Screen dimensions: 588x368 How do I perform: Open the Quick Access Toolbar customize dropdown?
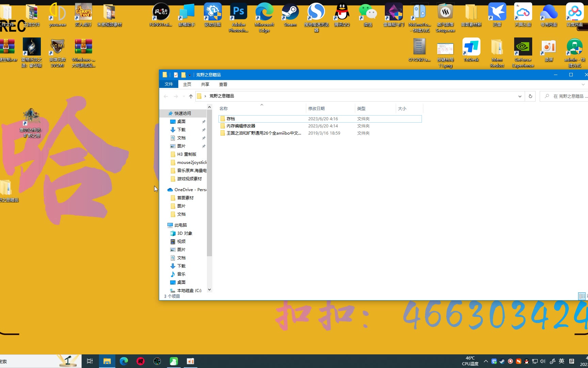pos(190,75)
